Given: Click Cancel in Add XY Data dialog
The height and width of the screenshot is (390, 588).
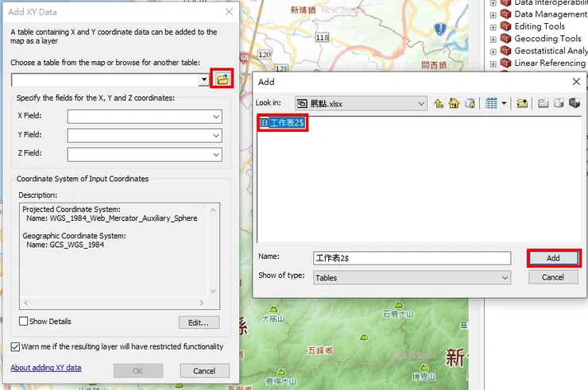Looking at the screenshot, I should (204, 371).
